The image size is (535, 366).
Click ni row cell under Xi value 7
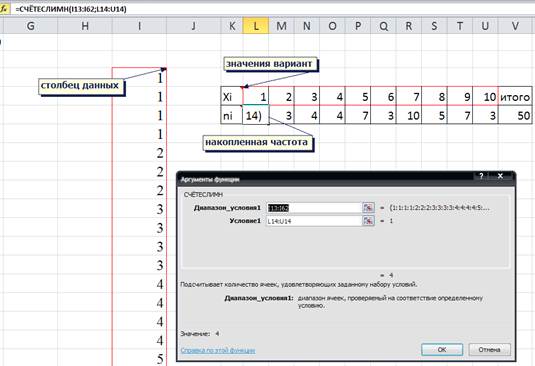(409, 115)
